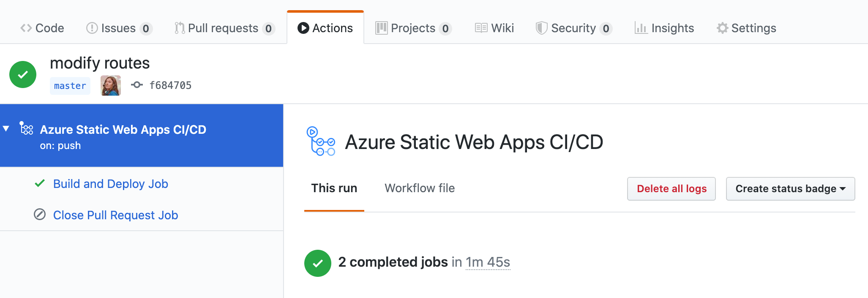Click the Issues exclamation icon
Viewport: 868px width, 298px height.
tap(92, 28)
